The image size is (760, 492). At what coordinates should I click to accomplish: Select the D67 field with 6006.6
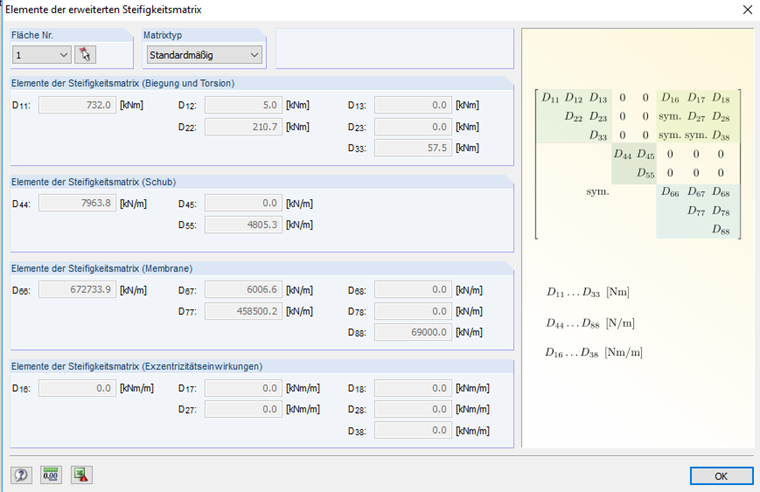[244, 290]
